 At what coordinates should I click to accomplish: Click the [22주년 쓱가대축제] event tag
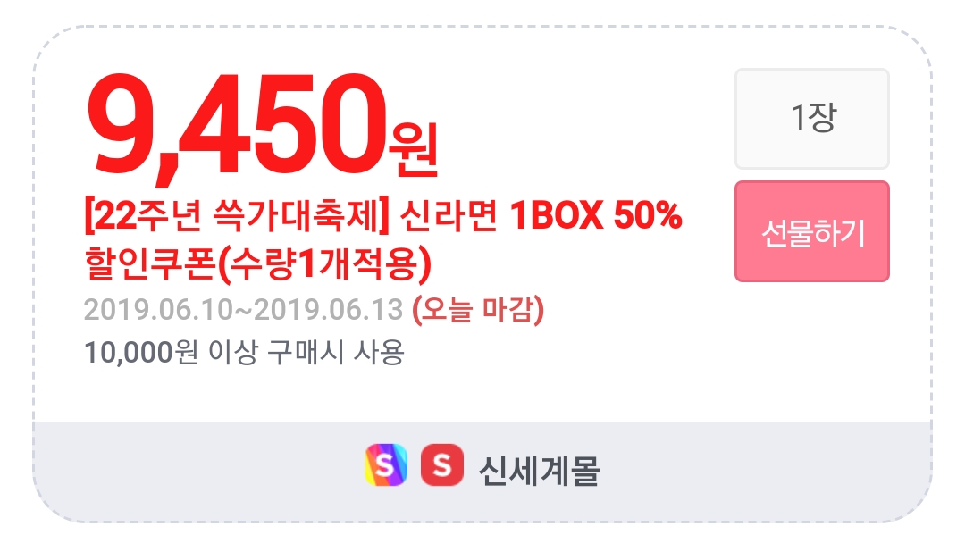point(236,216)
